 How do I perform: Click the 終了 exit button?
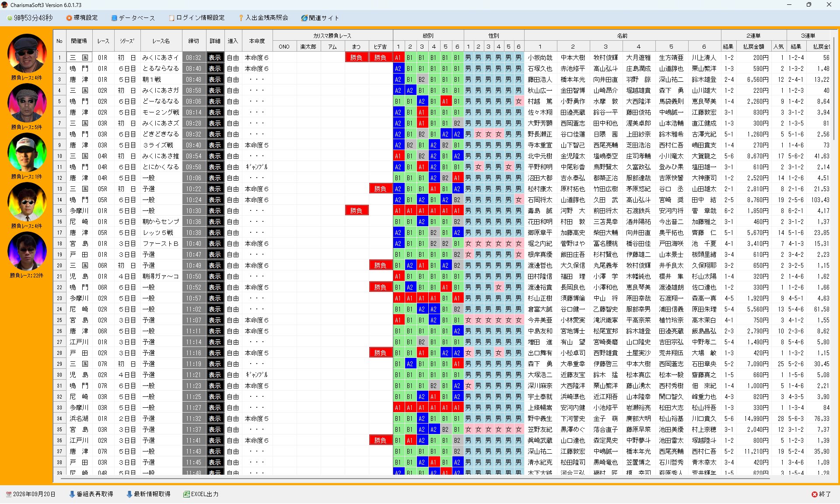(821, 494)
